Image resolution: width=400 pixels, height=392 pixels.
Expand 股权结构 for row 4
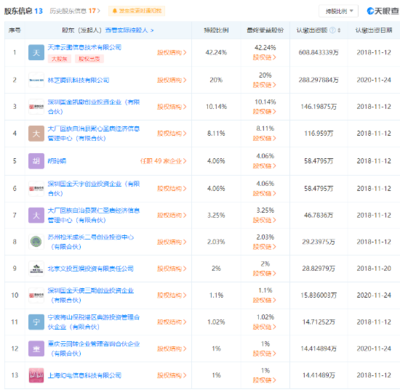coord(172,133)
